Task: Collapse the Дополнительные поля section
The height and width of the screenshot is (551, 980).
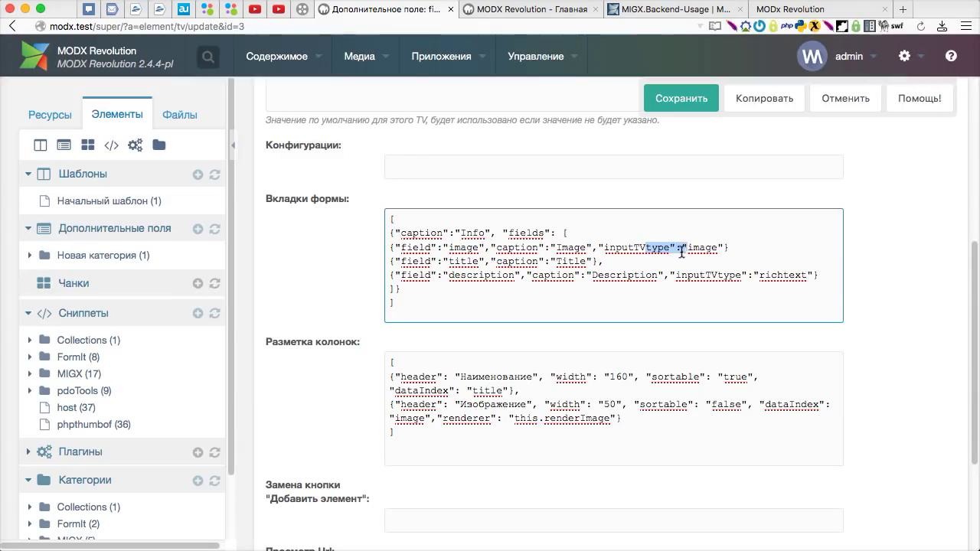Action: [28, 229]
